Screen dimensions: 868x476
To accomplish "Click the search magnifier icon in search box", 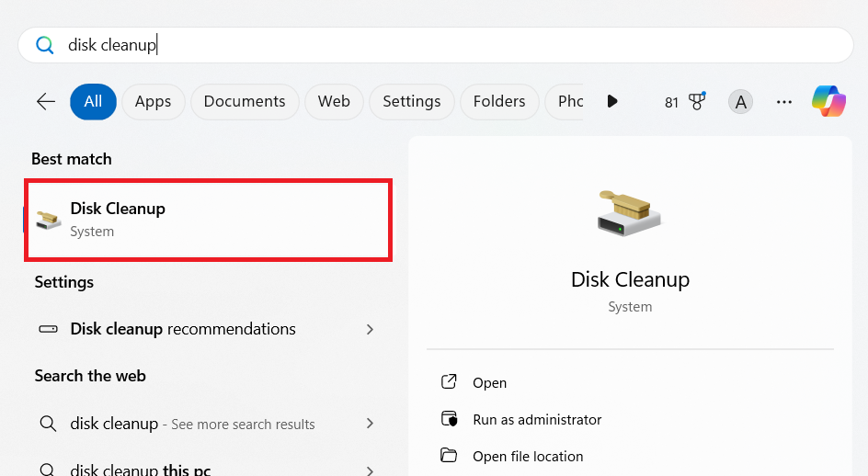I will coord(45,45).
